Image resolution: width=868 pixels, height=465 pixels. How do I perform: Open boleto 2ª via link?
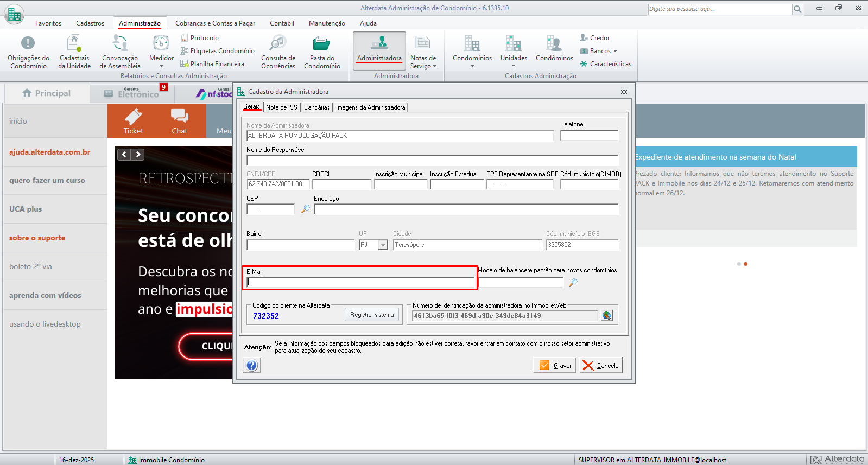click(30, 266)
